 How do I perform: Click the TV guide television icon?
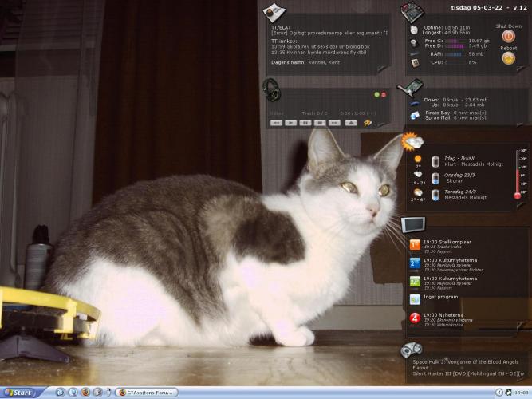coord(413,223)
